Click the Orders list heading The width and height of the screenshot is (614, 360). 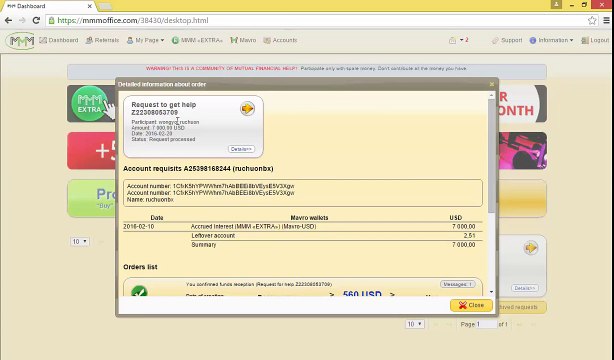(x=140, y=267)
